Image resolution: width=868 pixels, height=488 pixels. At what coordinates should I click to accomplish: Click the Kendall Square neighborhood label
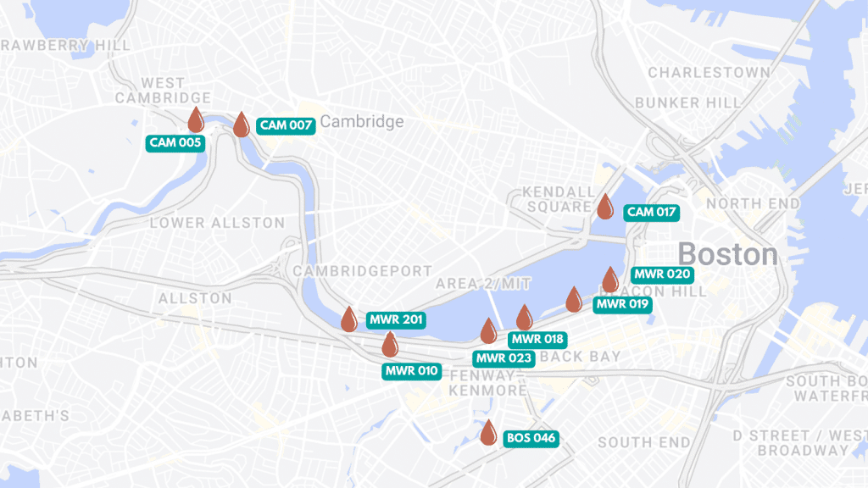point(559,199)
